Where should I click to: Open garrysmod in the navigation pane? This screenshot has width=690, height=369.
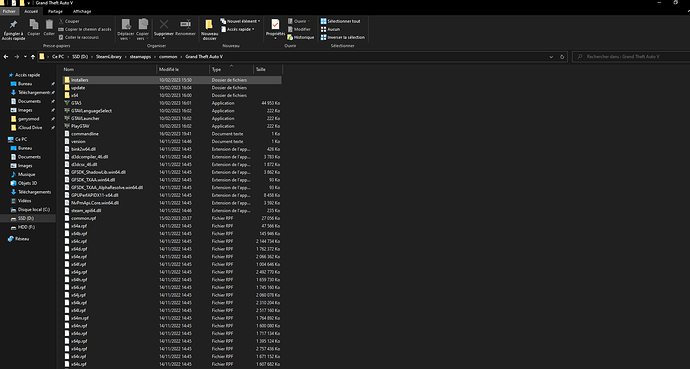29,119
